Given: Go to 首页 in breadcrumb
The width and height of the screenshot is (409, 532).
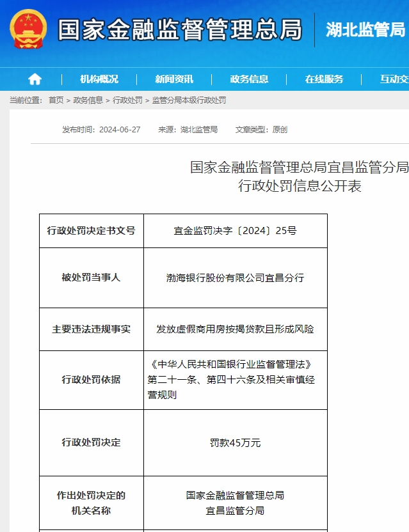Looking at the screenshot, I should click(56, 100).
